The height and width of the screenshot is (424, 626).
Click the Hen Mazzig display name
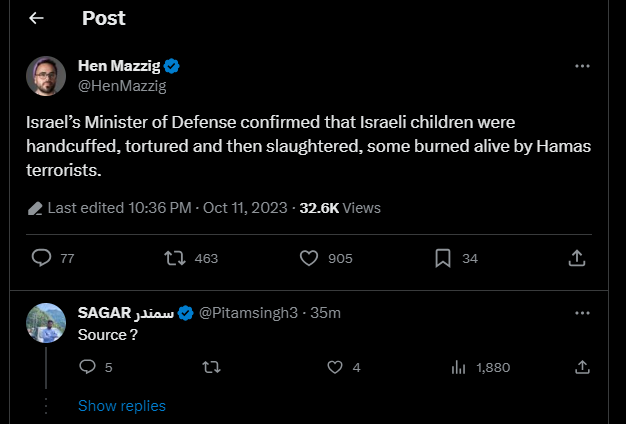(x=120, y=66)
